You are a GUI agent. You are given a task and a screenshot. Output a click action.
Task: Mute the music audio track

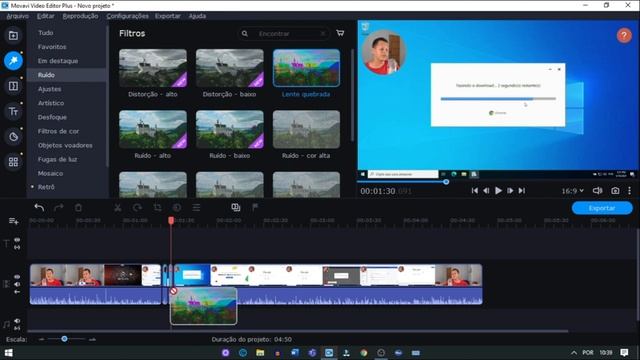(17, 321)
